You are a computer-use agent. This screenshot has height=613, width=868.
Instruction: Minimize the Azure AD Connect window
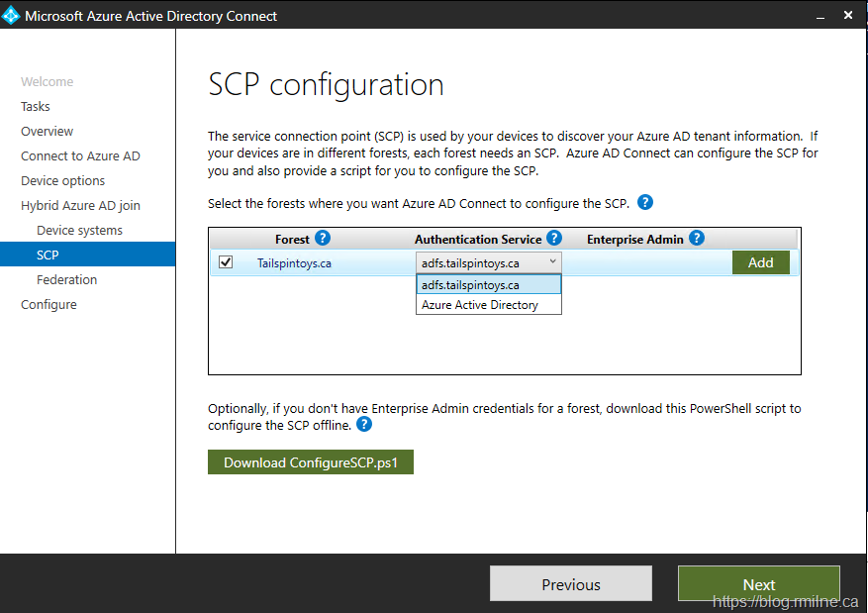[820, 16]
